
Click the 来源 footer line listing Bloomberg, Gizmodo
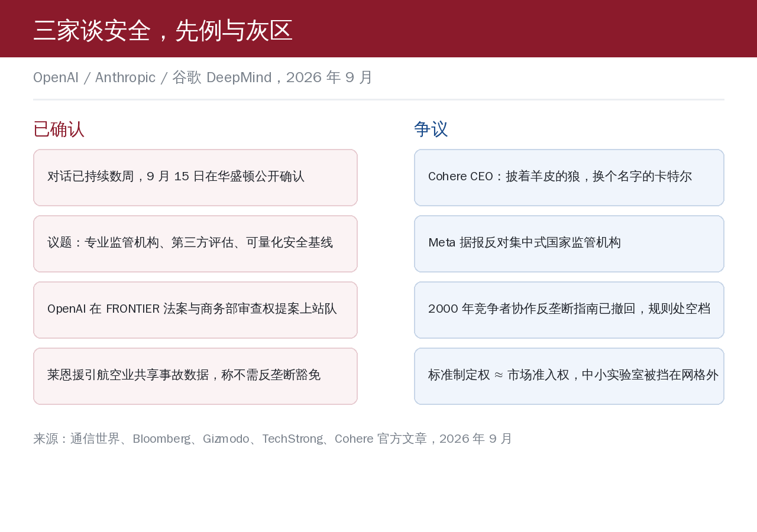(273, 439)
